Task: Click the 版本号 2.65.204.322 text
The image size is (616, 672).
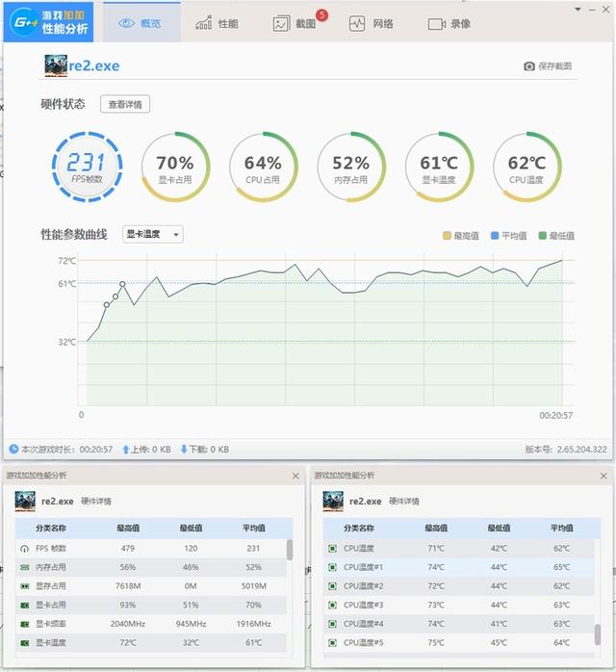Action: tap(566, 450)
